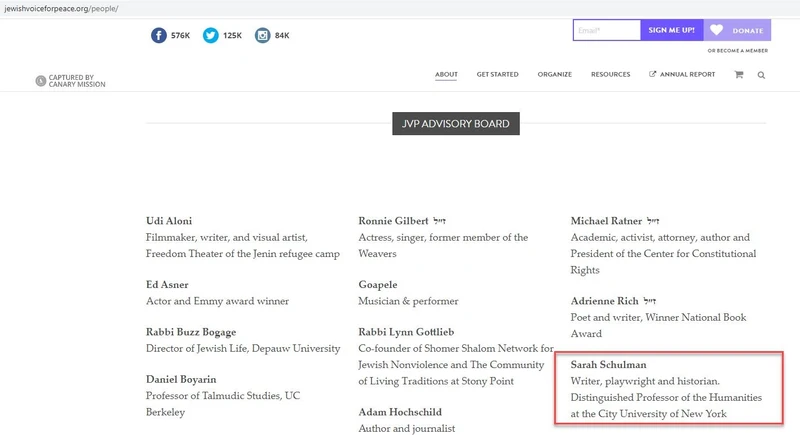
Task: Click the Udi Aloni name
Action: coord(169,221)
